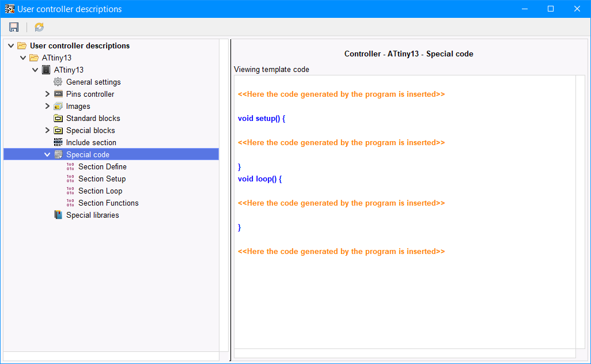
Task: Open Section Functions in the tree
Action: point(108,203)
